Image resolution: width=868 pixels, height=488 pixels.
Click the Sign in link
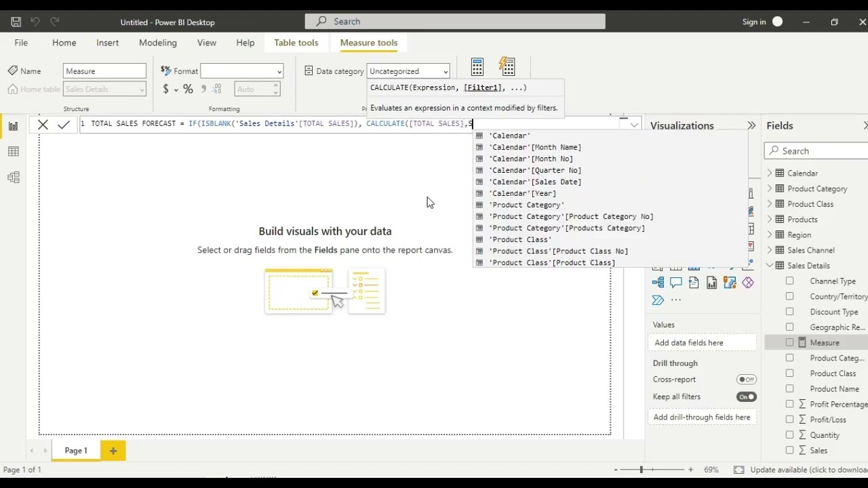[x=754, y=22]
